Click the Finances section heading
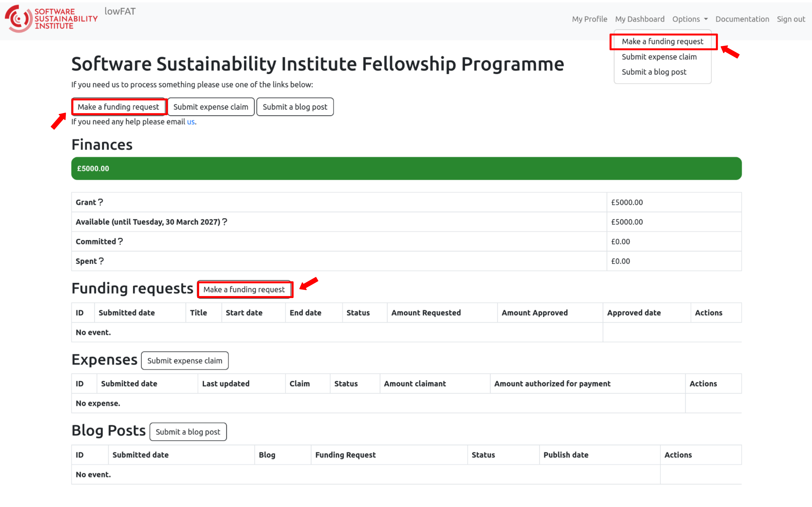The image size is (812, 507). pos(102,145)
